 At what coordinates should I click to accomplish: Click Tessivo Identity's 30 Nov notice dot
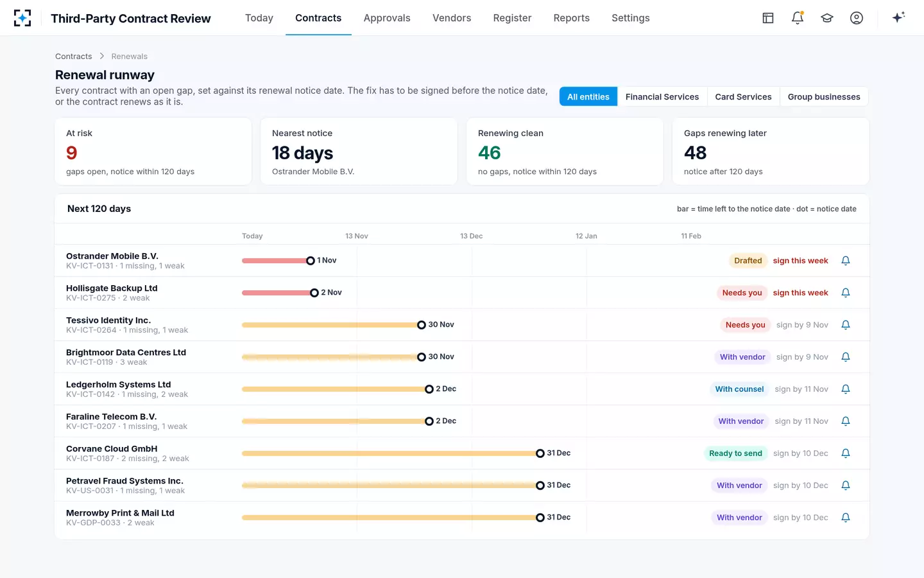422,325
